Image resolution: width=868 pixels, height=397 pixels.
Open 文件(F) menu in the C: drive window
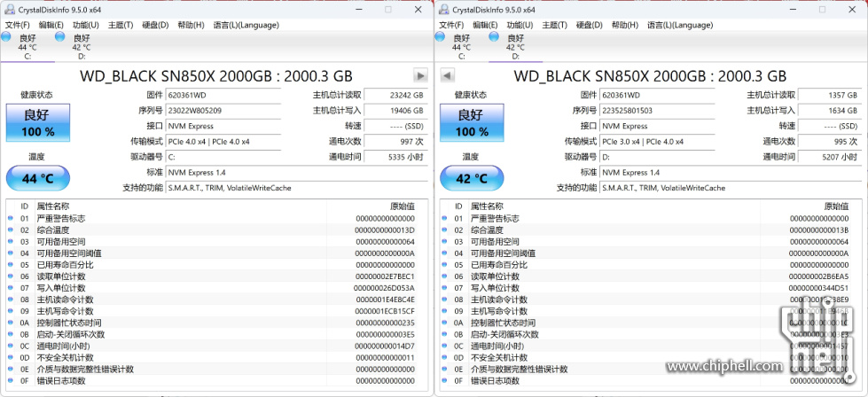17,25
